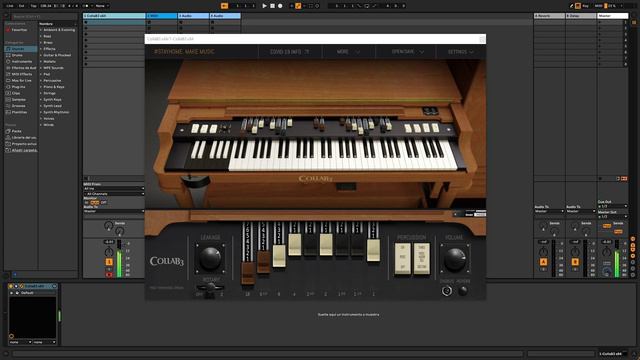Open the COVID-19 INFO link in plugin
This screenshot has width=640, height=360.
click(290, 52)
